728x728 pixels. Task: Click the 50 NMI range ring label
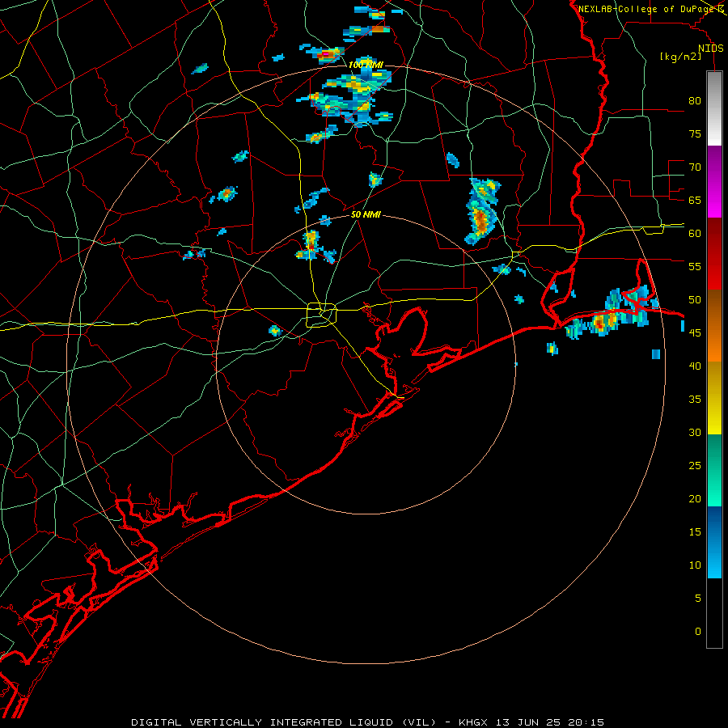pos(366,214)
